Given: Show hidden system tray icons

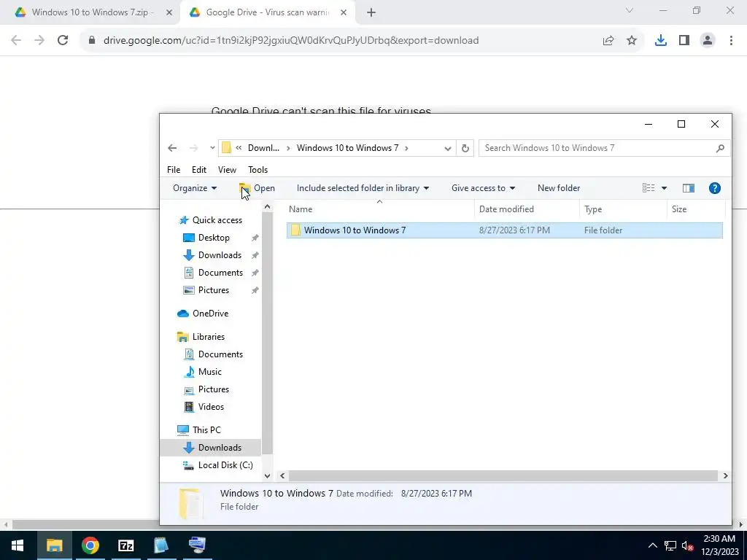Looking at the screenshot, I should pyautogui.click(x=653, y=545).
